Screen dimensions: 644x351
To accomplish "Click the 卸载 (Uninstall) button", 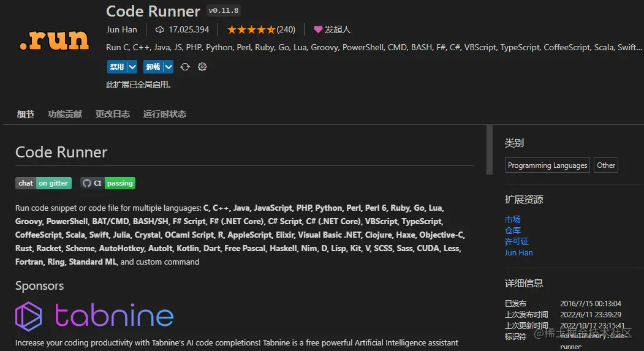I will [x=153, y=67].
